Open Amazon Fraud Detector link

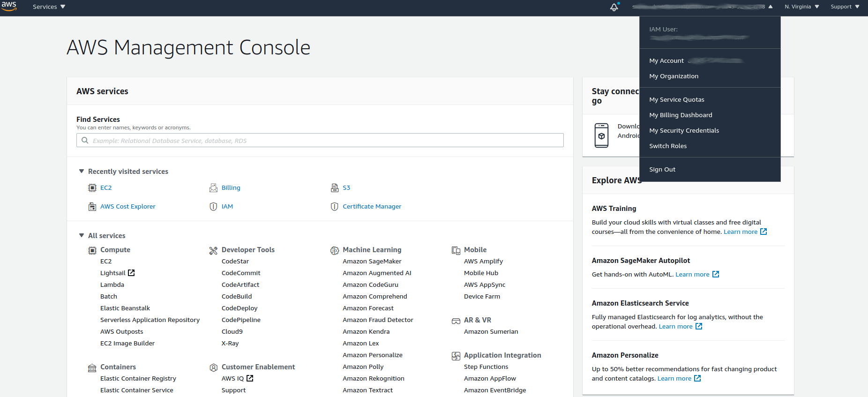coord(378,320)
